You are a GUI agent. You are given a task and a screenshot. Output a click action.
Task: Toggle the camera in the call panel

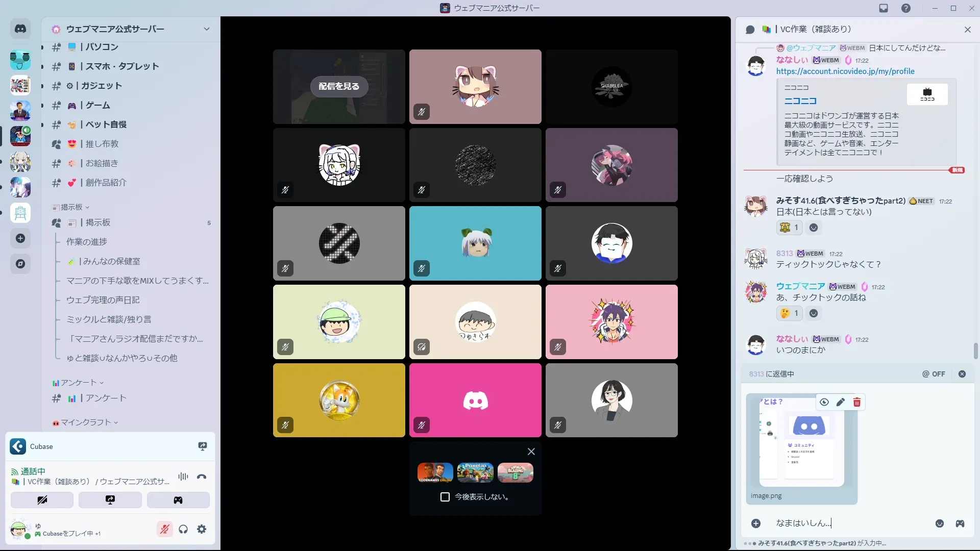pos(42,500)
